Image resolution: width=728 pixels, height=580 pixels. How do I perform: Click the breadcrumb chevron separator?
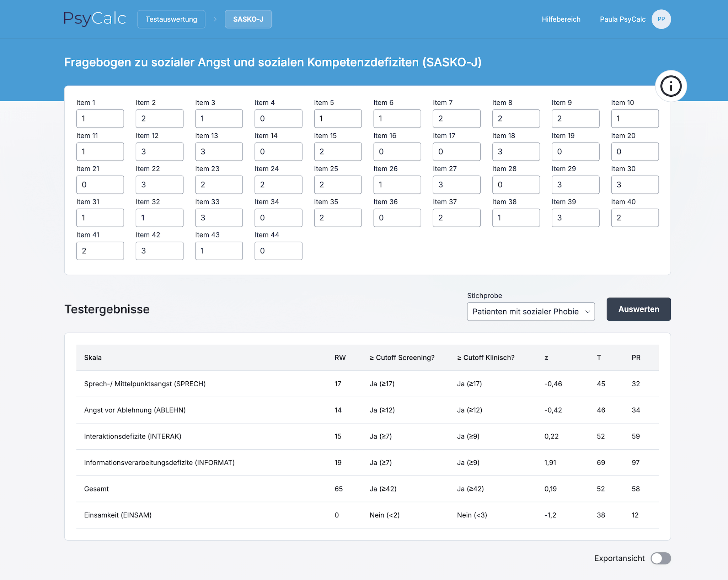pos(215,19)
